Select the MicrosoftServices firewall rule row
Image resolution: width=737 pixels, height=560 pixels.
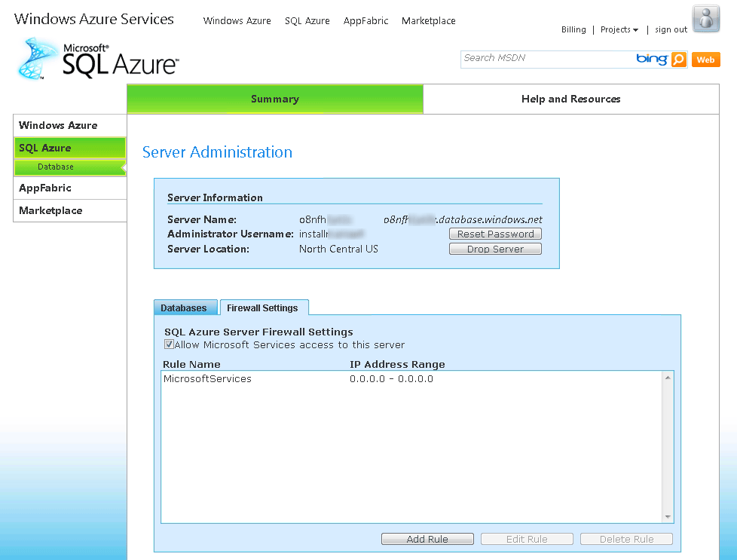pyautogui.click(x=412, y=379)
